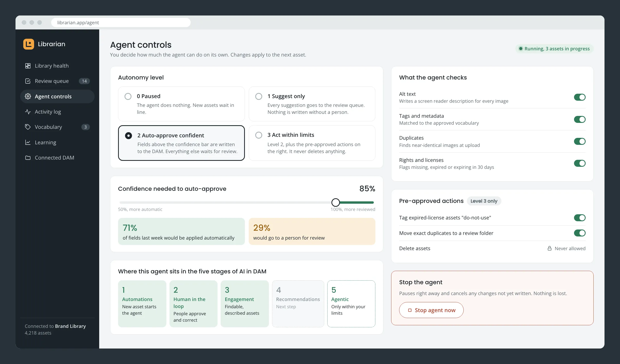Click the Librarian logo icon
The image size is (620, 364).
(28, 44)
